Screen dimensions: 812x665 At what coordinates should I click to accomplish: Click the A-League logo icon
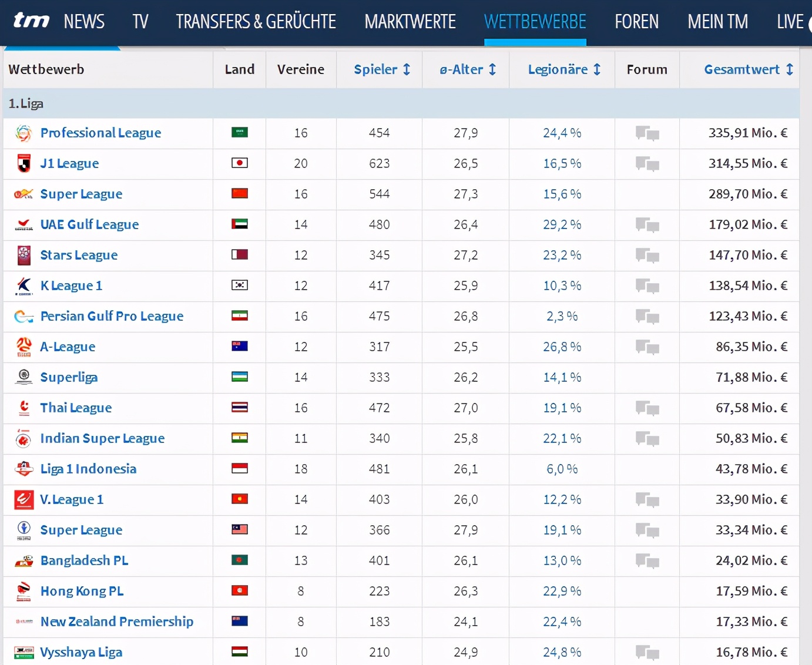click(24, 347)
